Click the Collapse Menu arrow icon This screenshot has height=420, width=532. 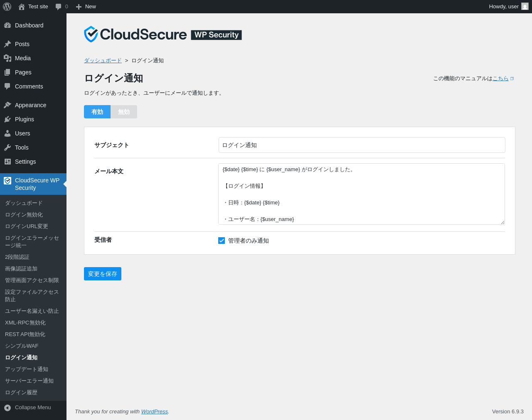(7, 408)
